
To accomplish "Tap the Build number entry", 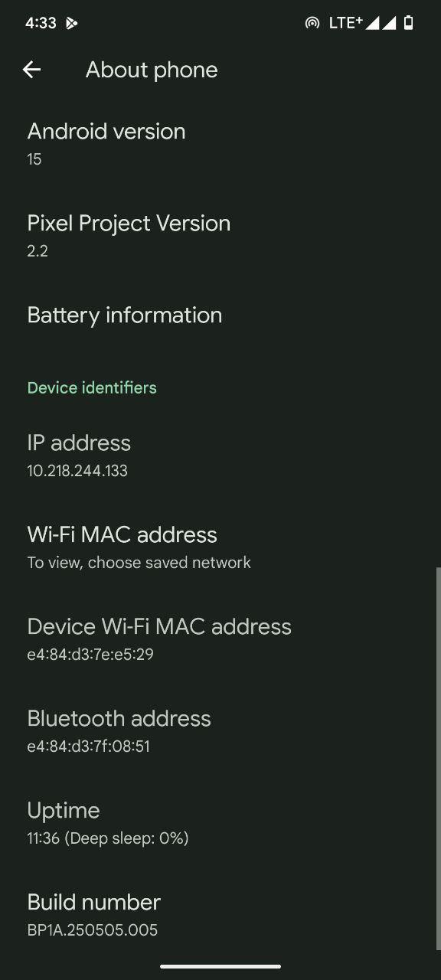I will 220,915.
